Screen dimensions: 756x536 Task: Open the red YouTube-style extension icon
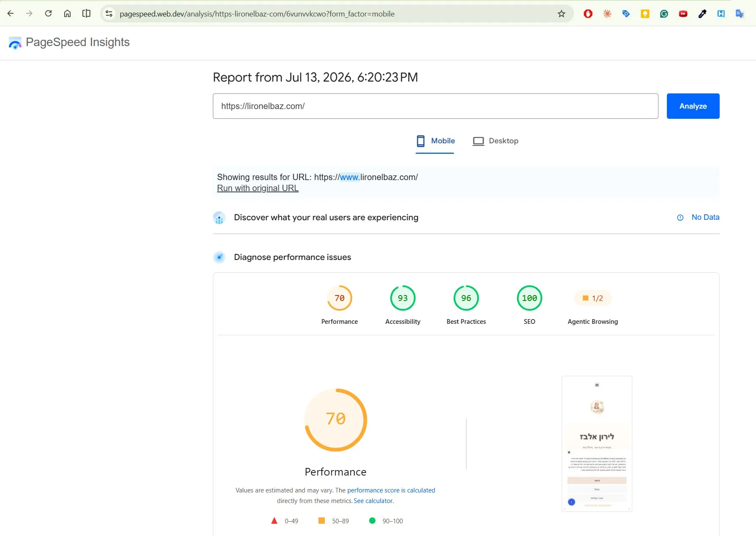pos(683,14)
